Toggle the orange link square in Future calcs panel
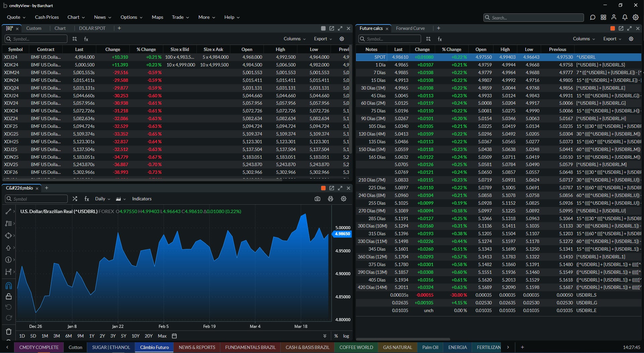 coord(612,29)
